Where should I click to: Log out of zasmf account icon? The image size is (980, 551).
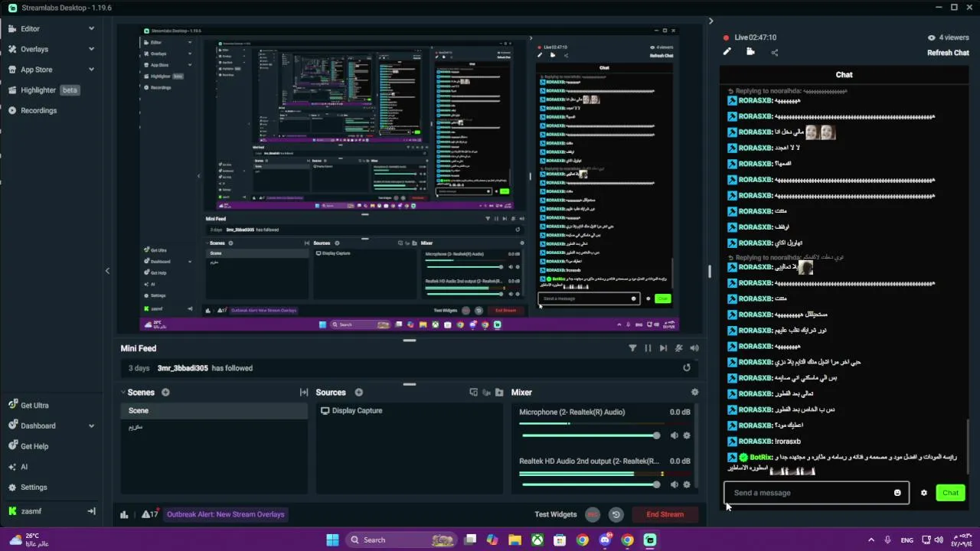click(x=91, y=511)
